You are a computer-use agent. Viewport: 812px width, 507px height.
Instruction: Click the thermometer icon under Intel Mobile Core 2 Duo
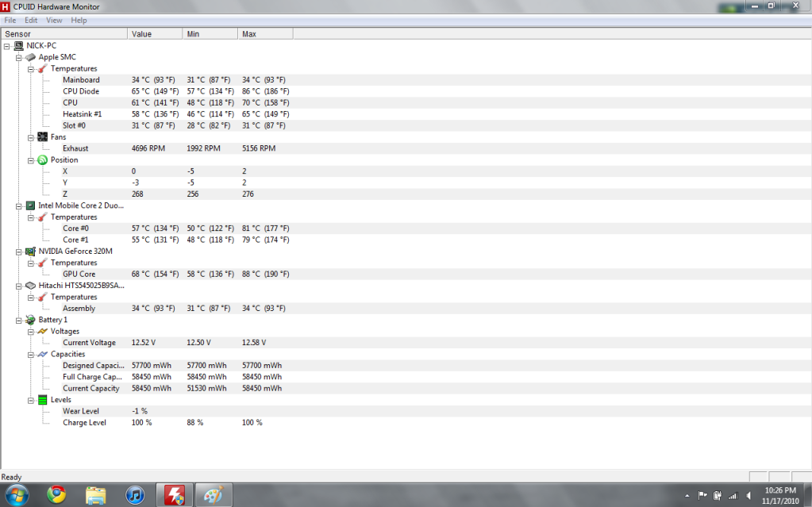(42, 217)
